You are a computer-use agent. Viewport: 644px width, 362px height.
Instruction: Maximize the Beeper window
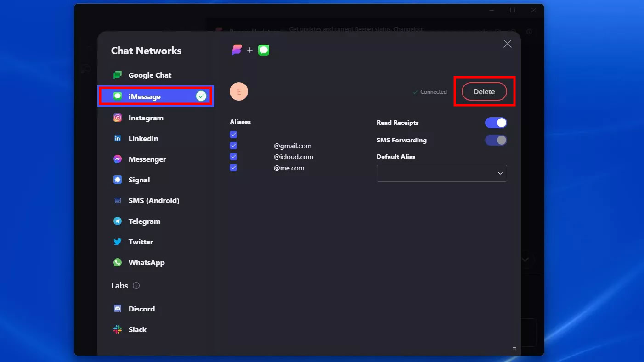[x=513, y=10]
